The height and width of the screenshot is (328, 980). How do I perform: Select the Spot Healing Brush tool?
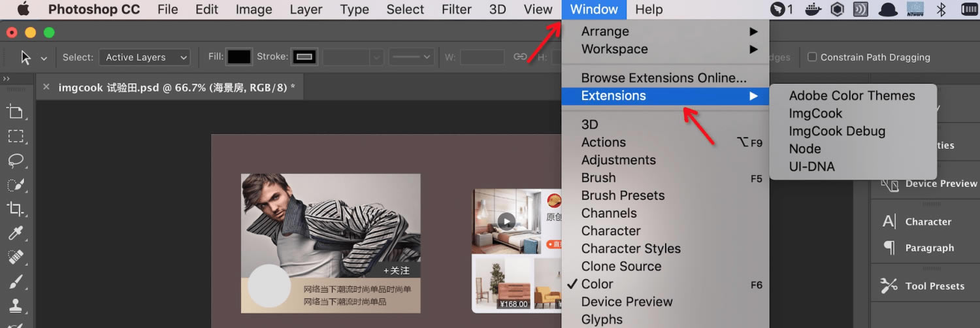pyautogui.click(x=15, y=257)
